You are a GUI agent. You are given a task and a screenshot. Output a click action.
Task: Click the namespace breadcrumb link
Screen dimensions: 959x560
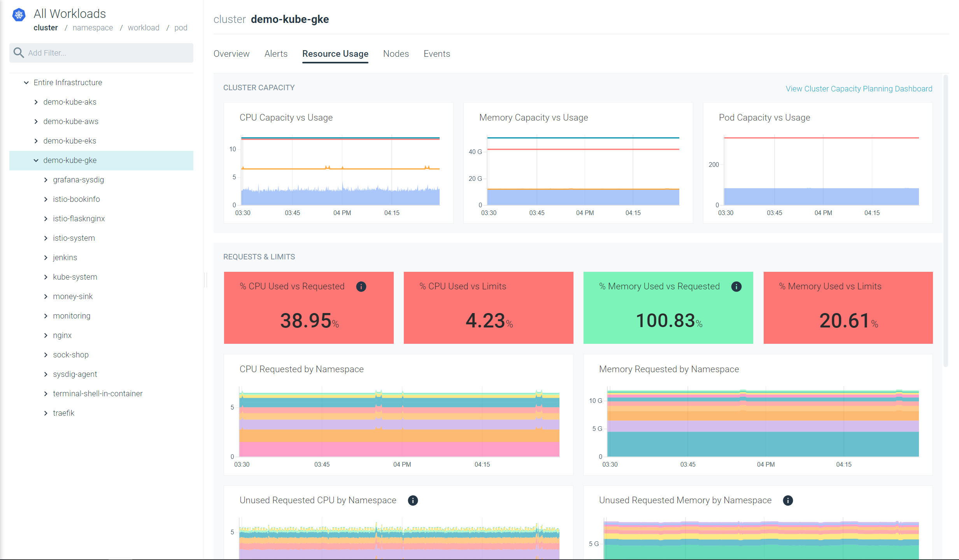tap(93, 28)
